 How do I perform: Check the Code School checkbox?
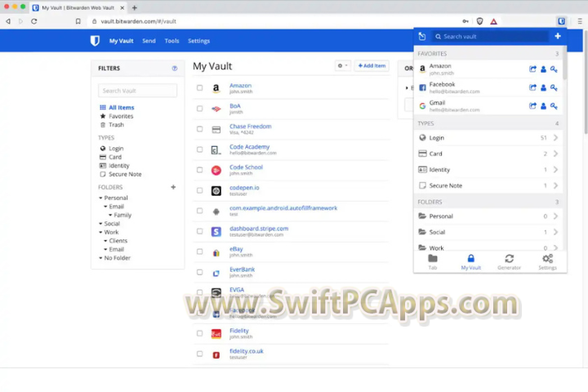[199, 170]
